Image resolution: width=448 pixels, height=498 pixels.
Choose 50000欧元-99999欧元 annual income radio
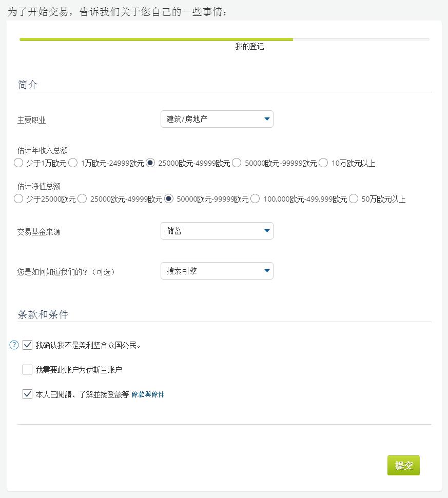(x=237, y=163)
